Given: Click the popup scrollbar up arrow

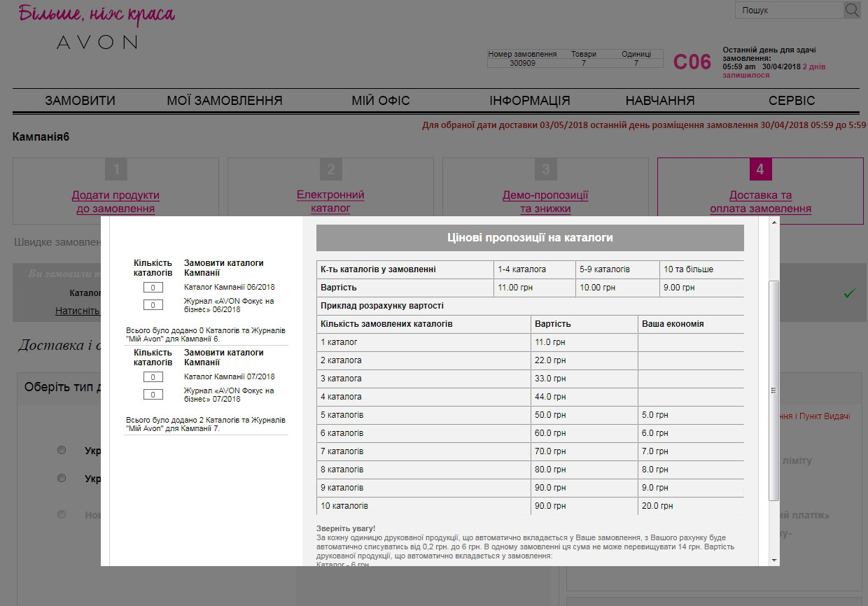Looking at the screenshot, I should 773,223.
